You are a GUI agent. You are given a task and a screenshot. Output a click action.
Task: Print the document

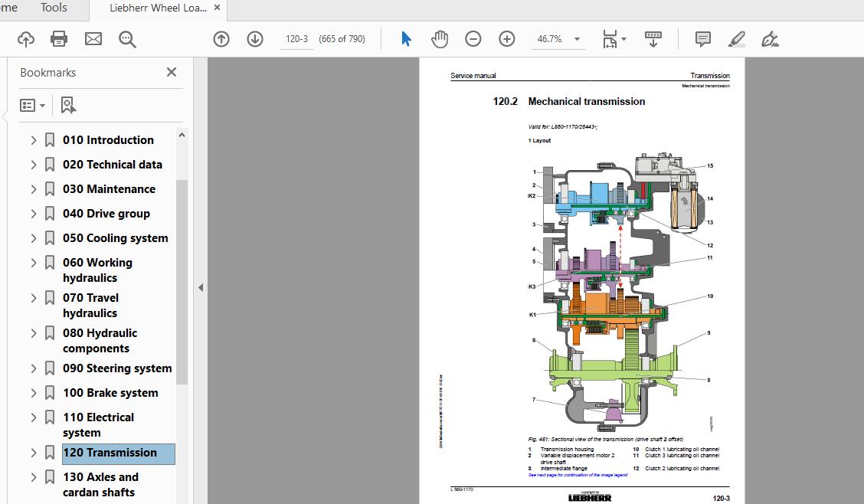pyautogui.click(x=59, y=38)
